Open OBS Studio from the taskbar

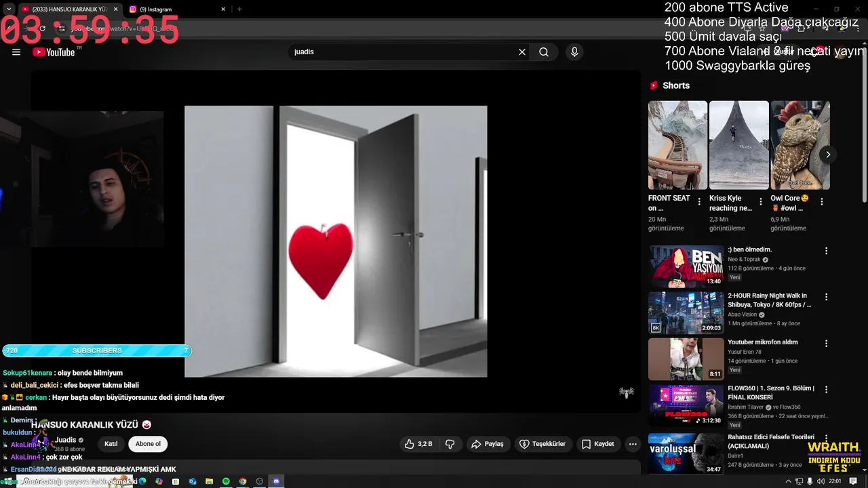pyautogui.click(x=259, y=481)
